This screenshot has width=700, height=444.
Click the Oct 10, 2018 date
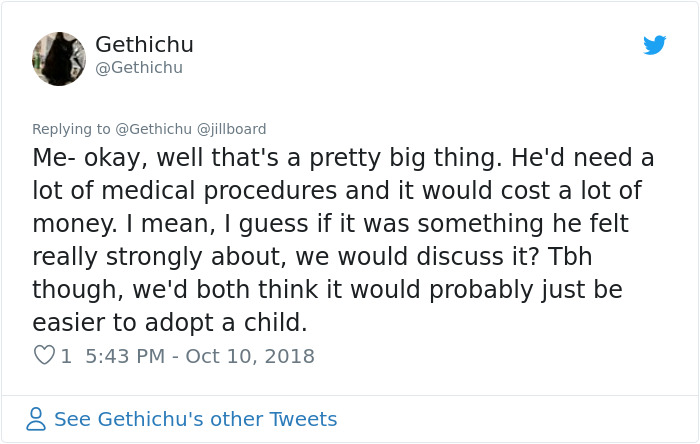(x=250, y=356)
